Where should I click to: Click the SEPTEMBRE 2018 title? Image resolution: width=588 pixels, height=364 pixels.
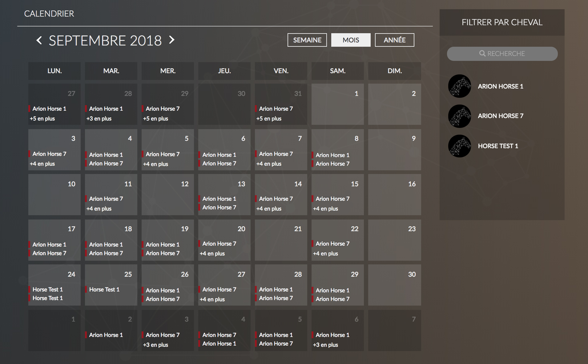(x=105, y=41)
